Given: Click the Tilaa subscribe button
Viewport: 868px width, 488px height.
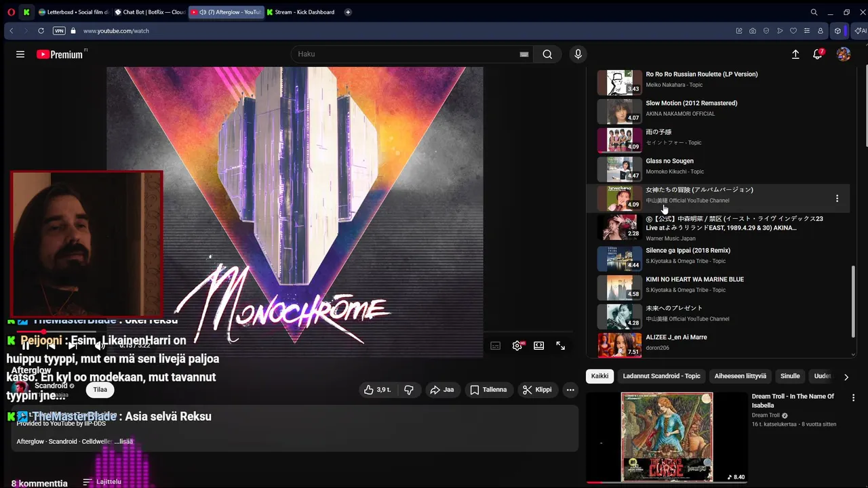Looking at the screenshot, I should coord(100,390).
